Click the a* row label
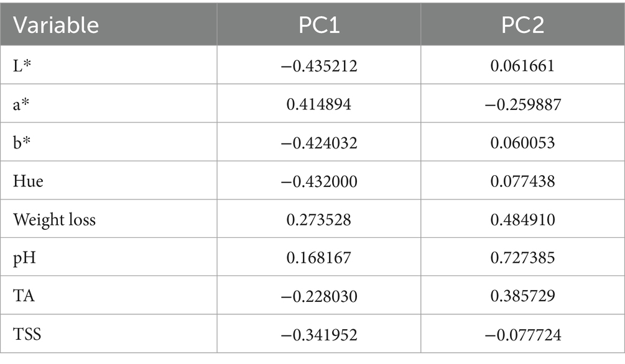This screenshot has width=625, height=364. click(x=21, y=104)
